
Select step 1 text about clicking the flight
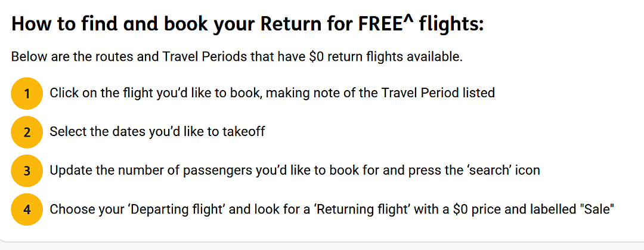[x=272, y=93]
